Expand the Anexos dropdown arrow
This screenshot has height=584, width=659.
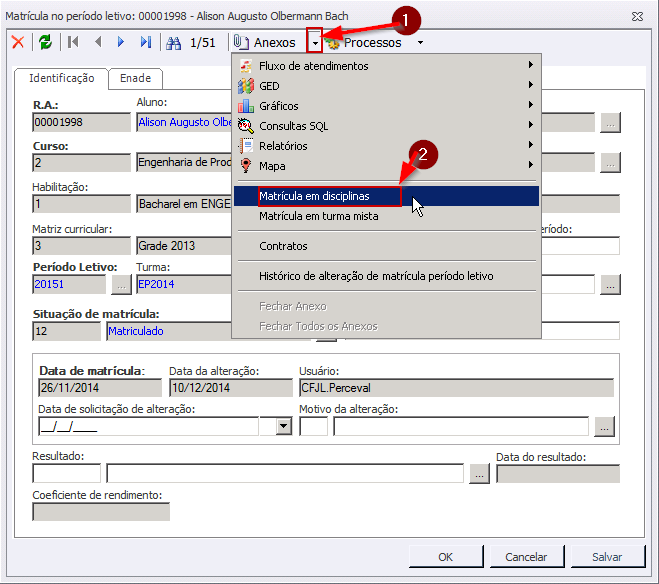click(314, 42)
